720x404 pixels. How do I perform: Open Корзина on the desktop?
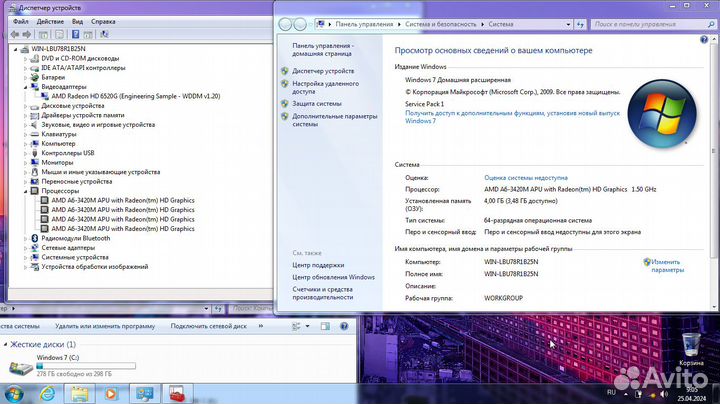pyautogui.click(x=691, y=350)
